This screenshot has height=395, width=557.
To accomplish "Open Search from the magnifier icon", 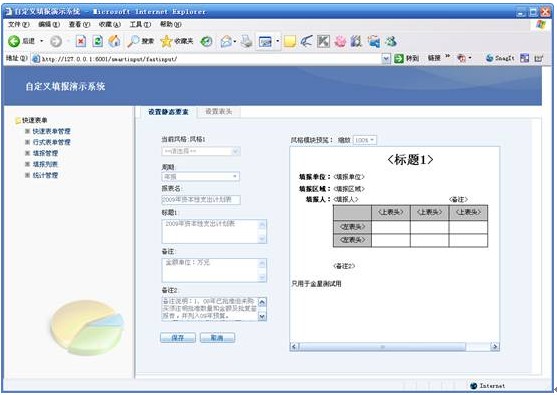I will pos(134,42).
